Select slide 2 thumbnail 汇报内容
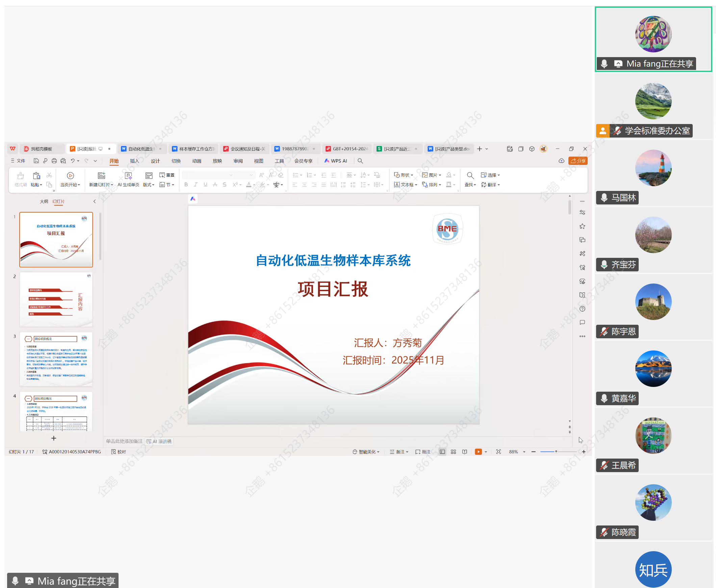Viewport: 716px width, 588px height. (x=56, y=299)
